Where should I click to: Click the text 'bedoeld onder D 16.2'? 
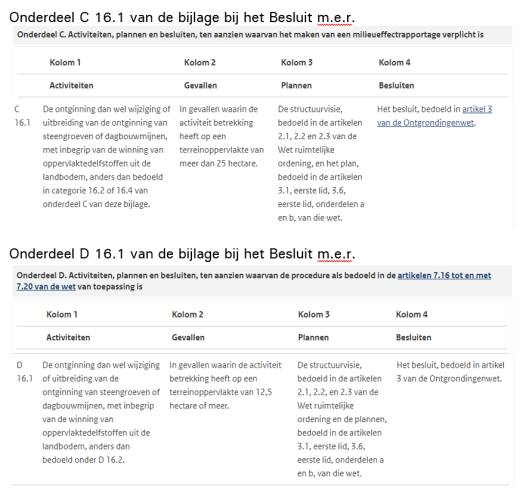tap(83, 460)
